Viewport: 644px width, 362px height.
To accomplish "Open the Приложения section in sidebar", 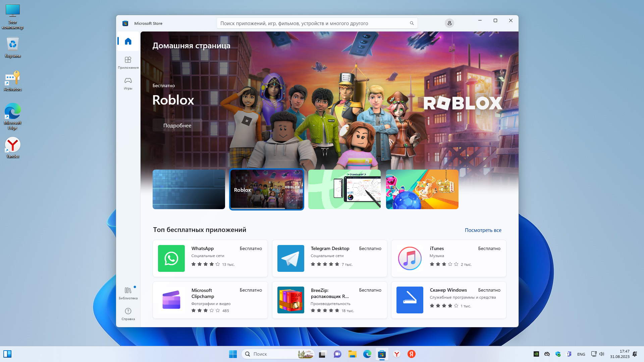I will tap(128, 62).
